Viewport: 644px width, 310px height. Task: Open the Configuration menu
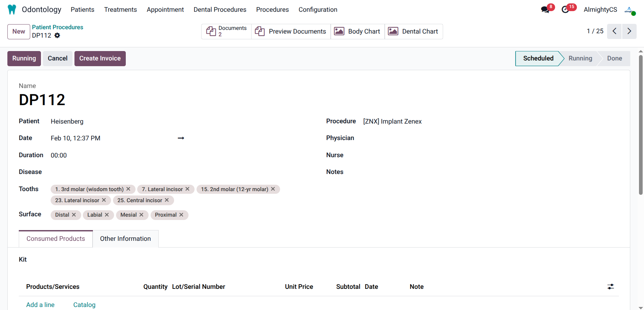[x=318, y=9]
